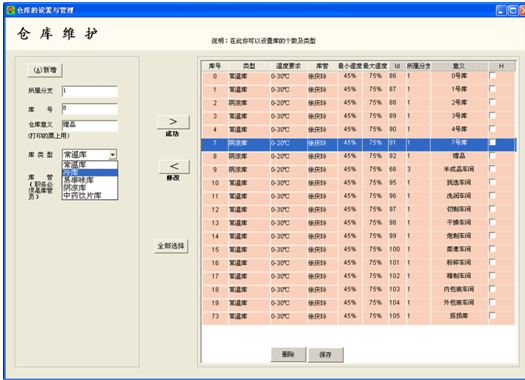Viewport: 525px width, 380px height.
Task: Tick the checkbox in the 内包装车间 row
Action: tap(492, 289)
